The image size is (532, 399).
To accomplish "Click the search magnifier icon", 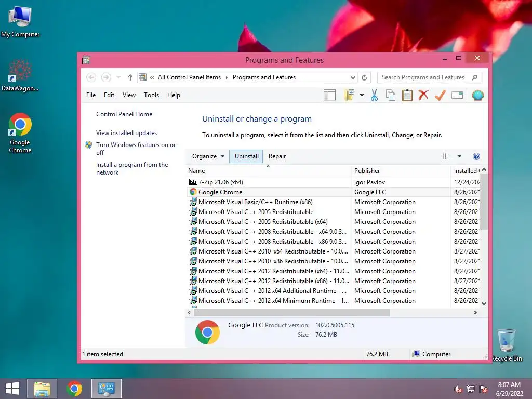I will pos(475,77).
